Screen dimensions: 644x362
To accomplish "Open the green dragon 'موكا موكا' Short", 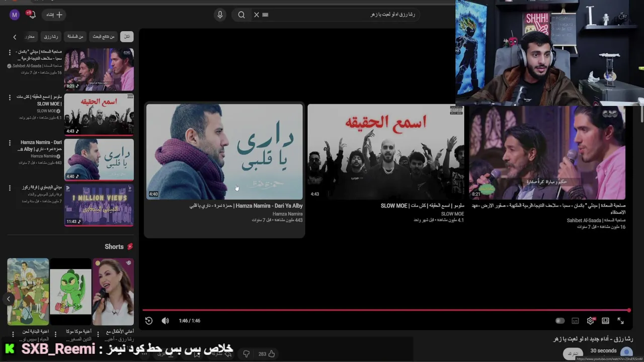I will [x=70, y=292].
